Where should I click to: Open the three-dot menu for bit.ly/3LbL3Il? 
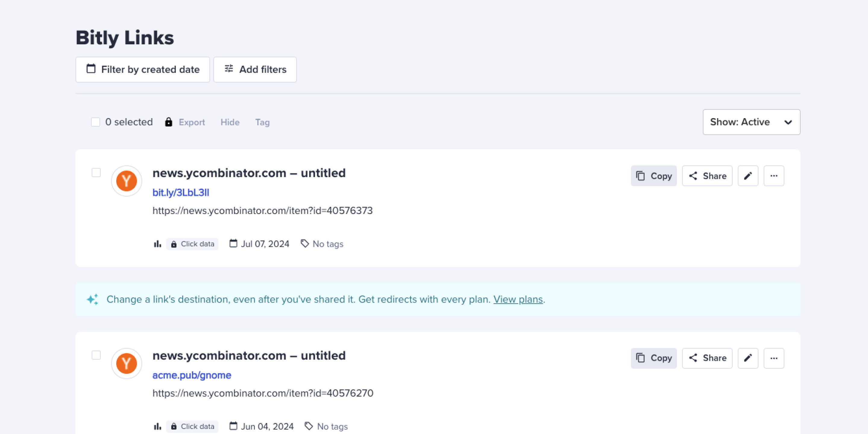[774, 176]
